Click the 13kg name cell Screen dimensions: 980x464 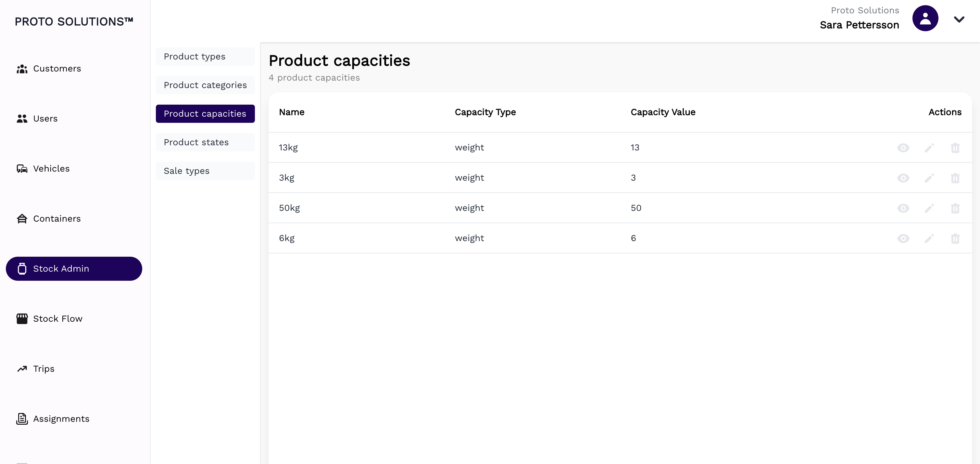[x=288, y=148]
